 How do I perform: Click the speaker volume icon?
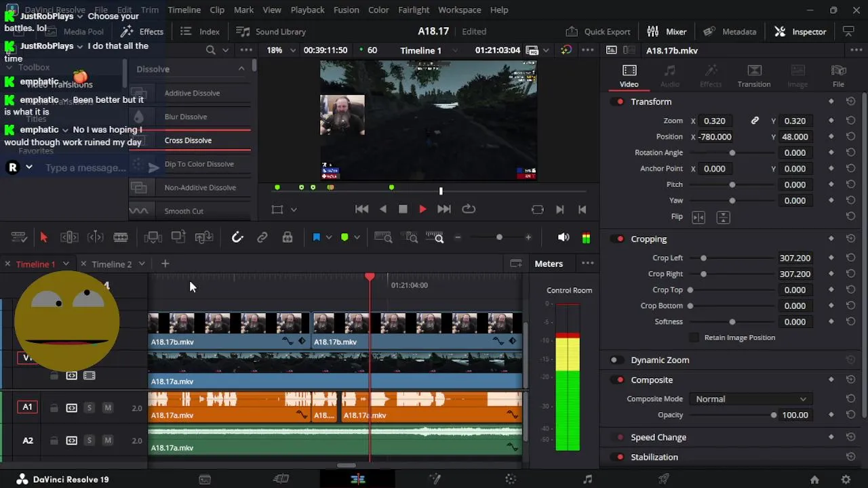tap(564, 237)
